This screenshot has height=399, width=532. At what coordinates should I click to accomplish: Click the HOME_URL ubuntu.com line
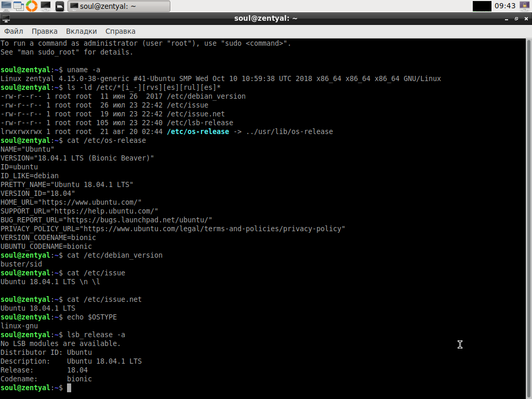71,202
